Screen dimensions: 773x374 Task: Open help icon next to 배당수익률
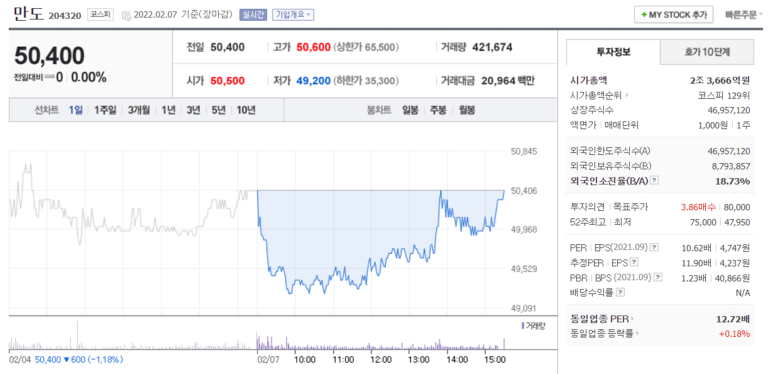pyautogui.click(x=620, y=293)
